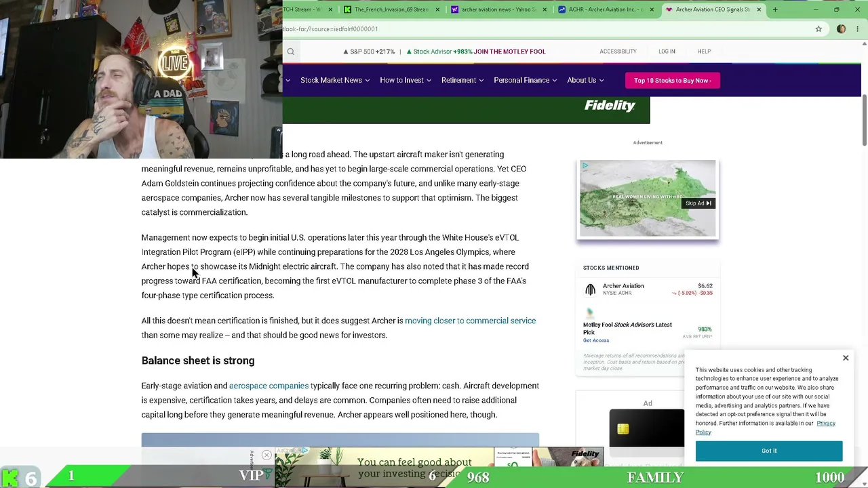Expand the About Us menu
Viewport: 868px width, 488px height.
pyautogui.click(x=585, y=80)
